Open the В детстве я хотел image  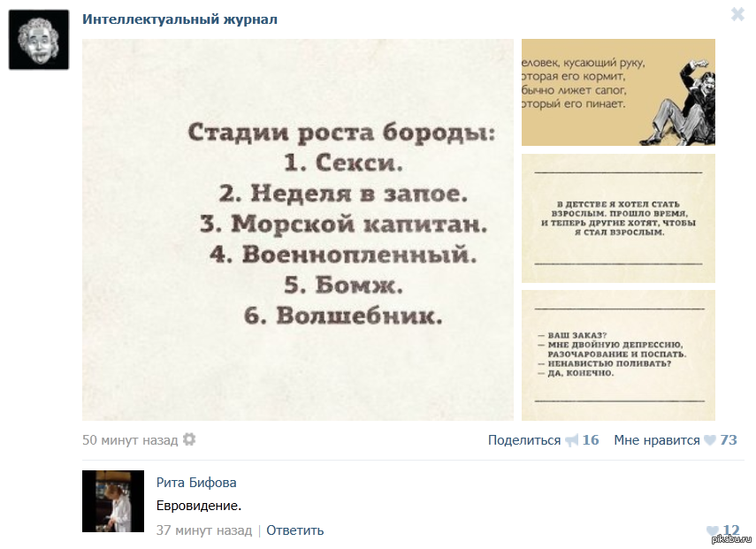coord(618,218)
